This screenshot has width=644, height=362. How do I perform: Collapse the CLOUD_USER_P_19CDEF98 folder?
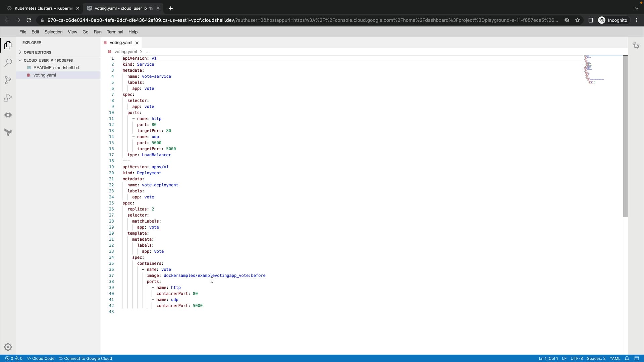(48, 60)
